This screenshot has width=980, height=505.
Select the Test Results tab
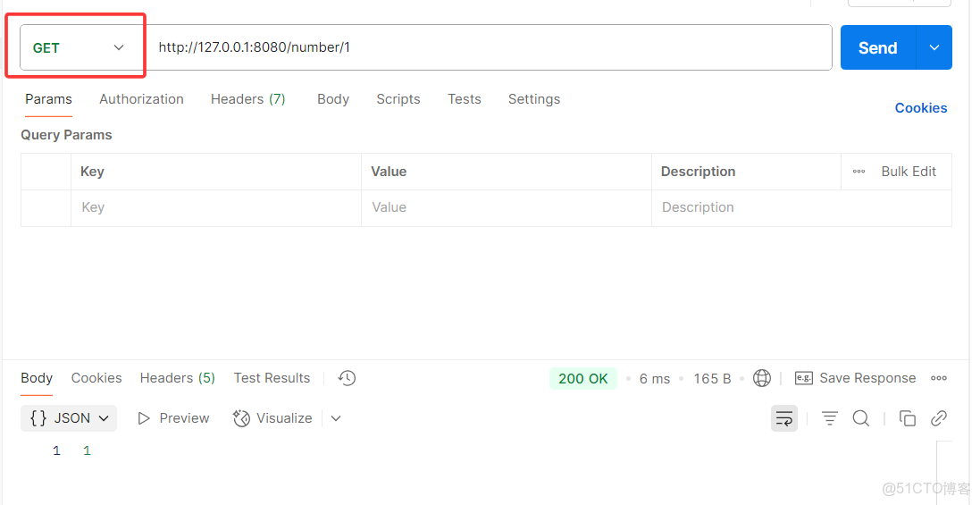point(272,378)
